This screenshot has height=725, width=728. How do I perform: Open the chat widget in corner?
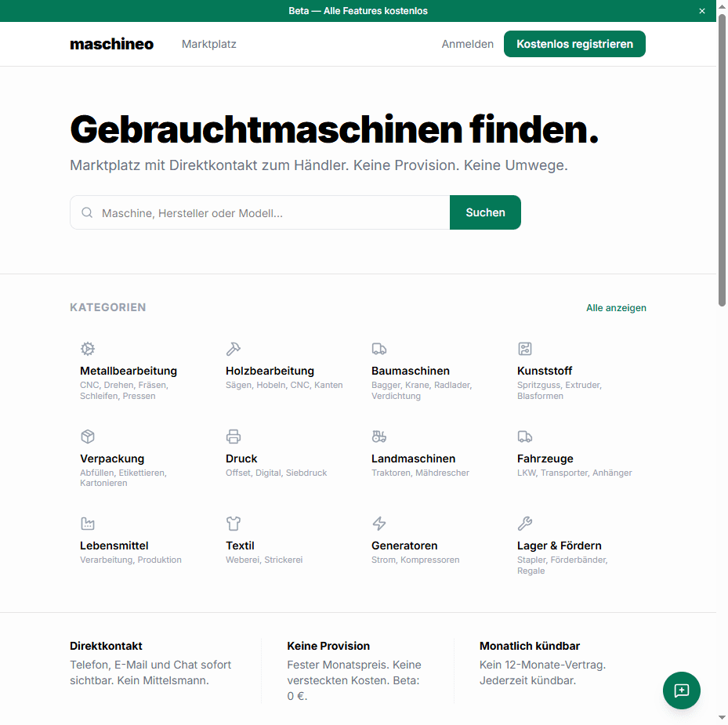[681, 690]
